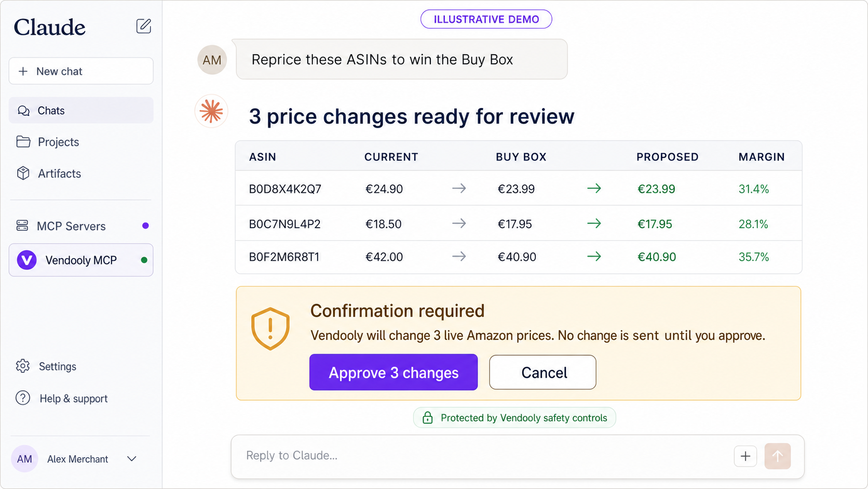Click the Claude logo text

pos(49,28)
